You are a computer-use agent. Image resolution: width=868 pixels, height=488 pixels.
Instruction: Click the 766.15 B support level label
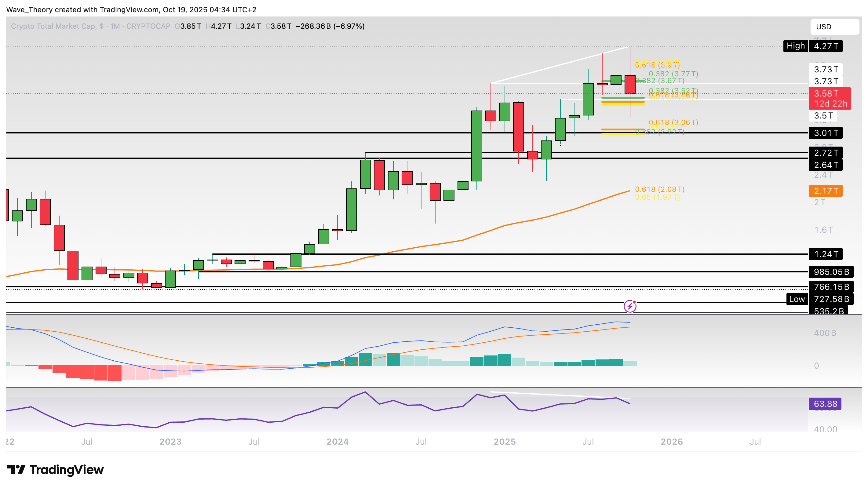coord(831,287)
